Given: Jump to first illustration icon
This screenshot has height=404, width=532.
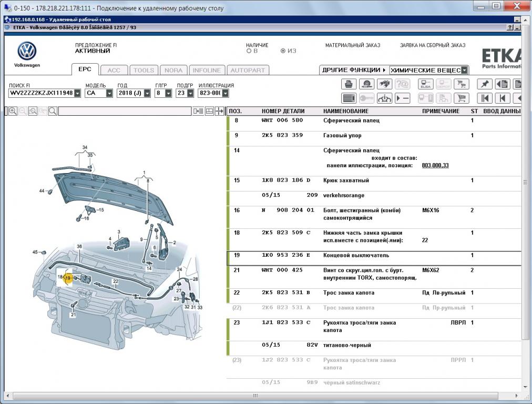Looking at the screenshot, I should tap(485, 98).
